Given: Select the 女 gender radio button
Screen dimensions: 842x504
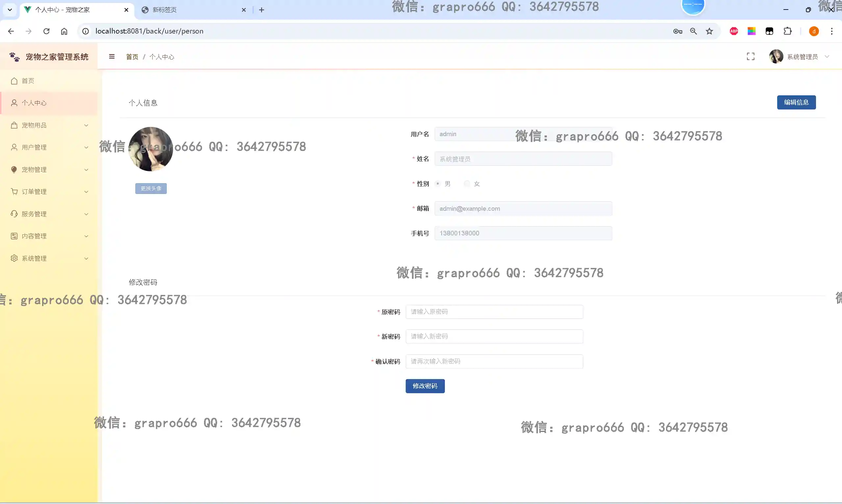Looking at the screenshot, I should point(467,184).
